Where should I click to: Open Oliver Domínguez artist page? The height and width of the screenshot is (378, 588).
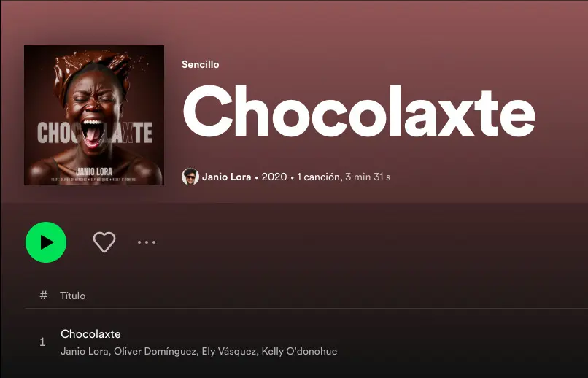[x=155, y=352]
